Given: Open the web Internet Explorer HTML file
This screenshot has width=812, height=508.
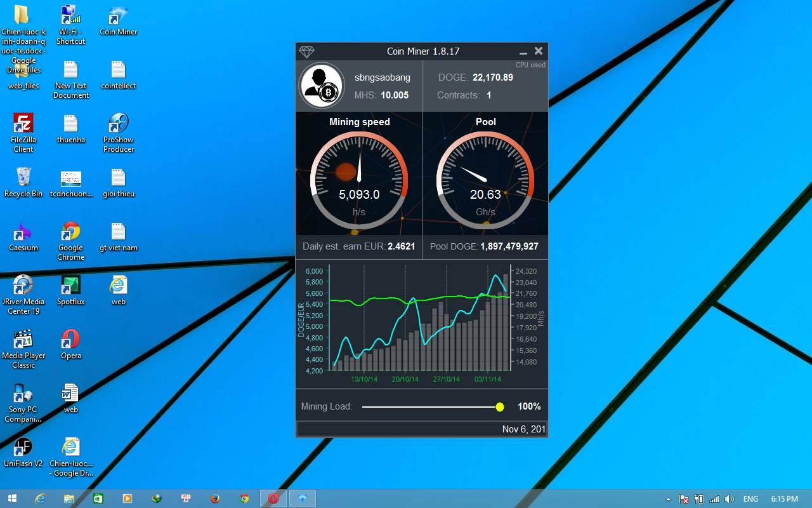Looking at the screenshot, I should (119, 291).
